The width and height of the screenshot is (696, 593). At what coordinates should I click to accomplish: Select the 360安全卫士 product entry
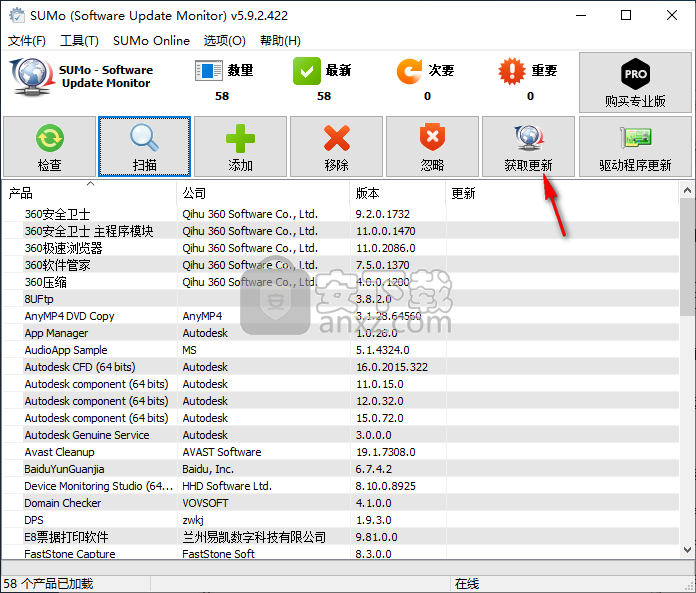pyautogui.click(x=57, y=214)
